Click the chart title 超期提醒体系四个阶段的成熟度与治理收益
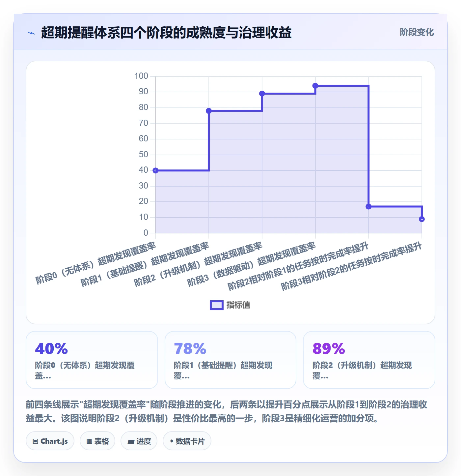The height and width of the screenshot is (476, 461). [x=166, y=33]
